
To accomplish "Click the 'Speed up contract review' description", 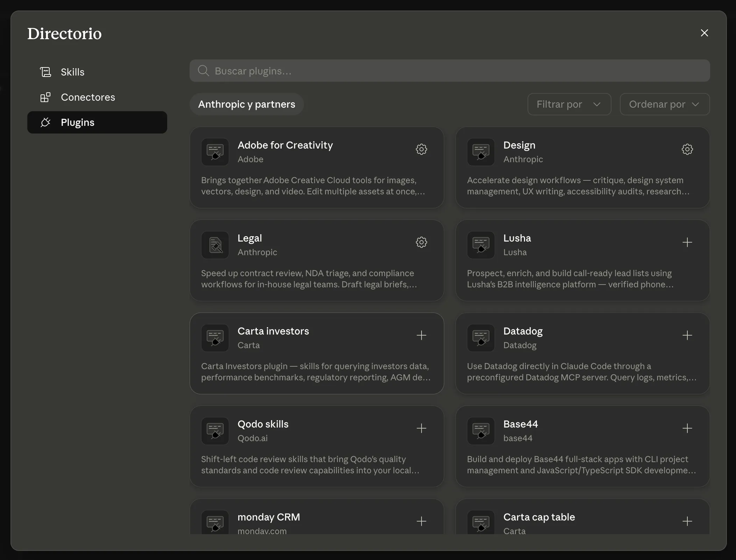I will [x=309, y=279].
